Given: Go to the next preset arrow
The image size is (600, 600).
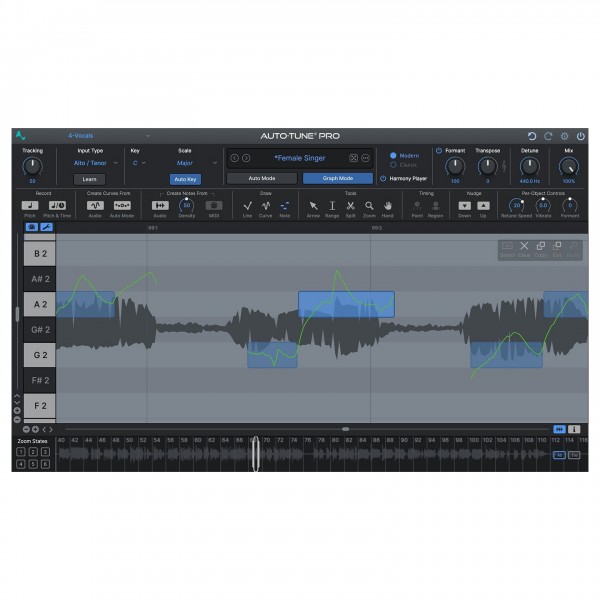Looking at the screenshot, I should click(x=246, y=158).
